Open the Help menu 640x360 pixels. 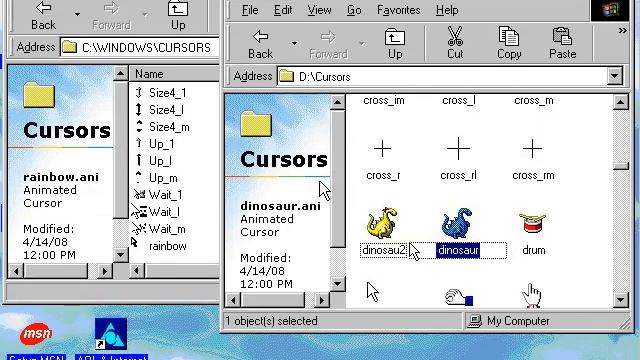[x=447, y=10]
